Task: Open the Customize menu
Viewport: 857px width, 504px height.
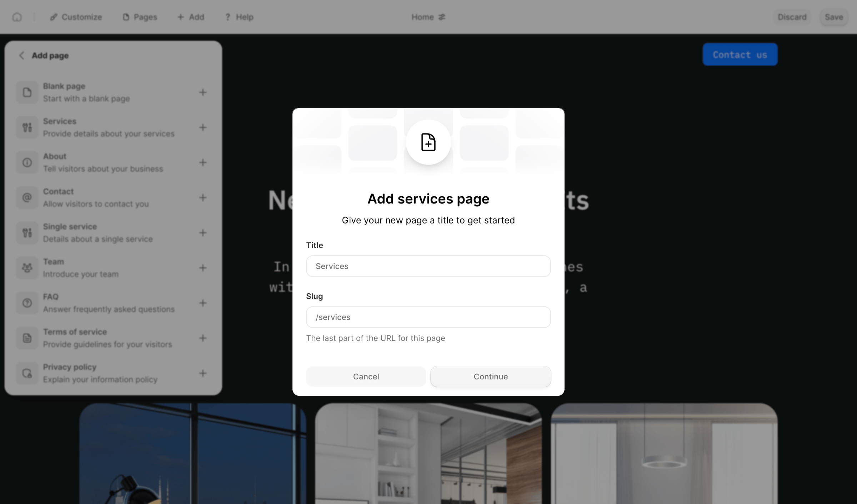Action: coord(76,17)
